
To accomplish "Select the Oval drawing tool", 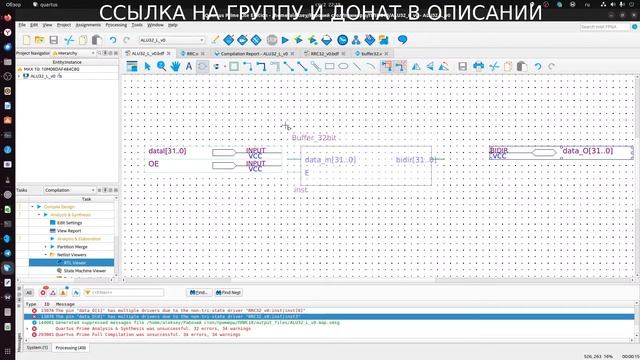I will [x=343, y=67].
